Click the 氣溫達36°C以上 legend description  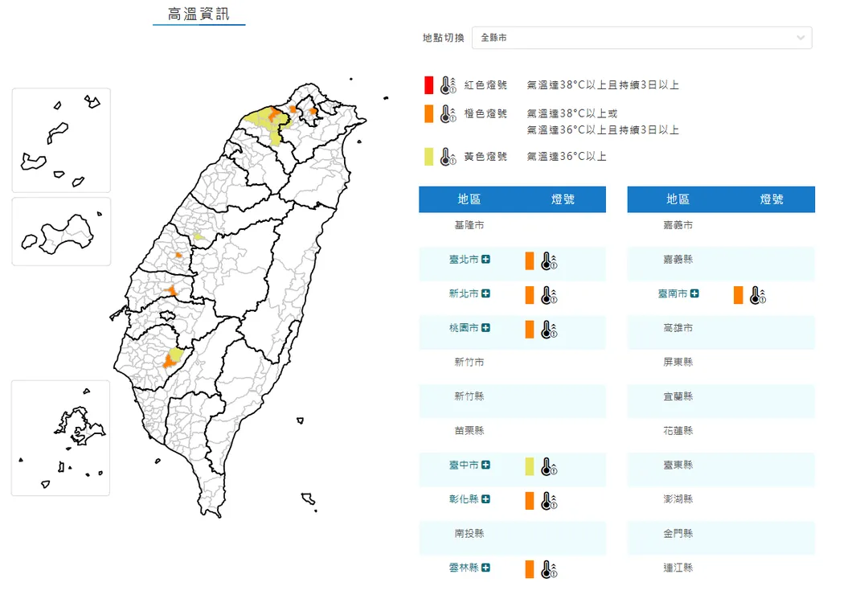(567, 157)
